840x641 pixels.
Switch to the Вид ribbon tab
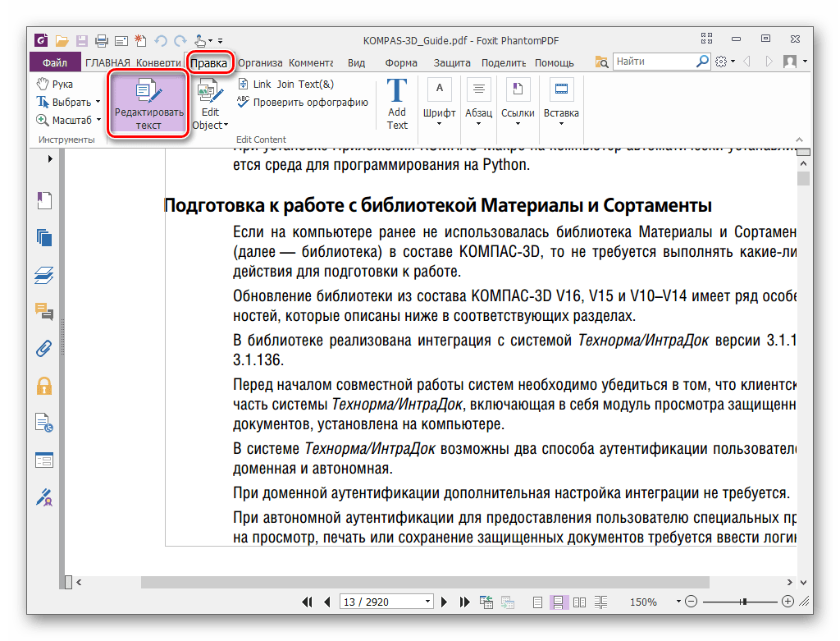tap(358, 62)
